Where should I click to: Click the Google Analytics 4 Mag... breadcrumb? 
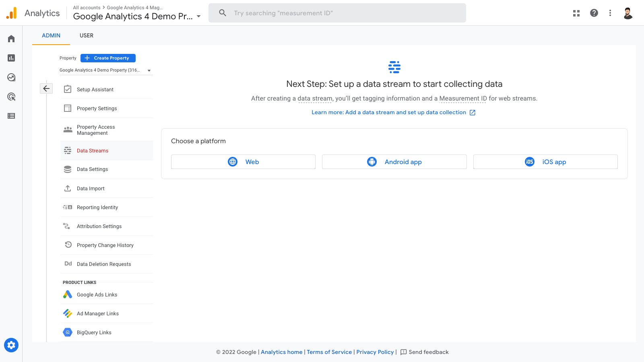pyautogui.click(x=135, y=8)
